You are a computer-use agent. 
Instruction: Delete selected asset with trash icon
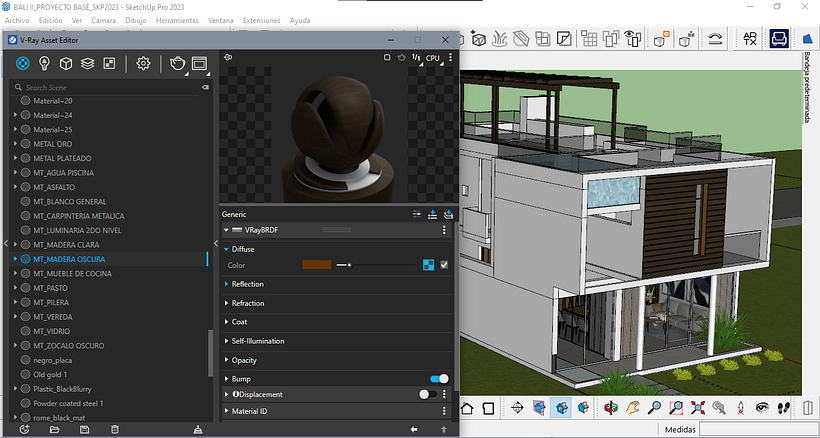pyautogui.click(x=115, y=430)
